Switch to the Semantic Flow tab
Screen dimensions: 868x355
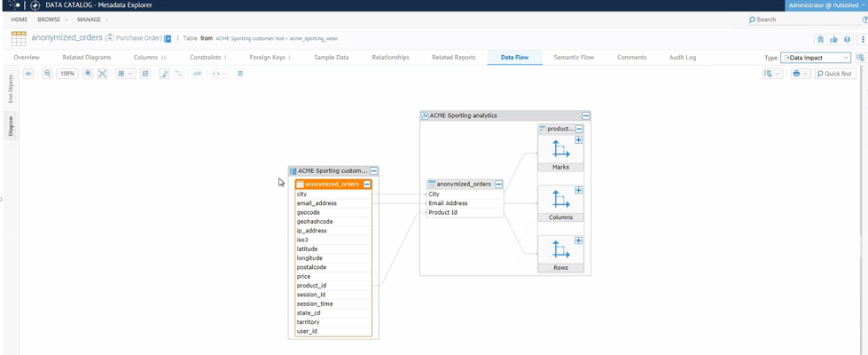tap(574, 58)
